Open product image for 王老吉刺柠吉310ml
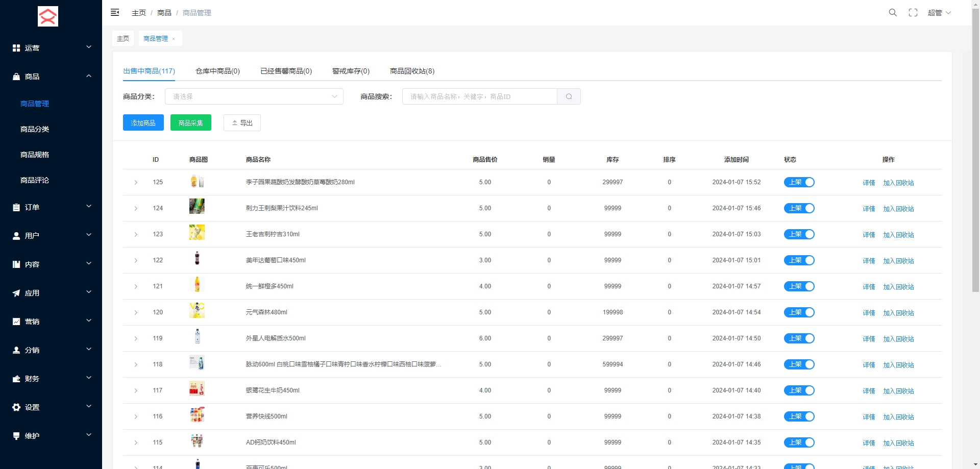 [x=197, y=232]
